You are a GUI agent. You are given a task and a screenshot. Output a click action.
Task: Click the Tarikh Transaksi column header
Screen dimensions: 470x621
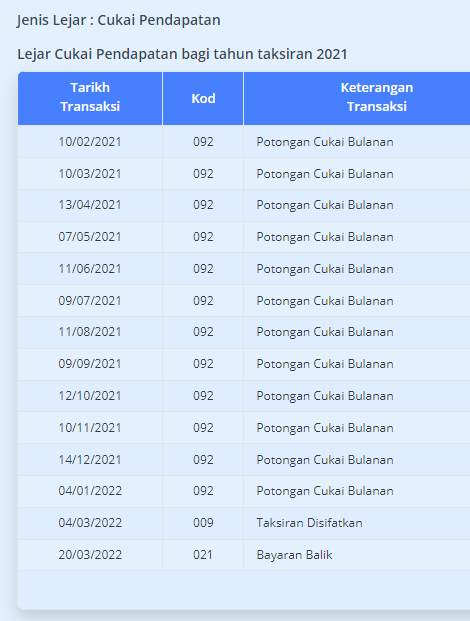click(x=90, y=97)
